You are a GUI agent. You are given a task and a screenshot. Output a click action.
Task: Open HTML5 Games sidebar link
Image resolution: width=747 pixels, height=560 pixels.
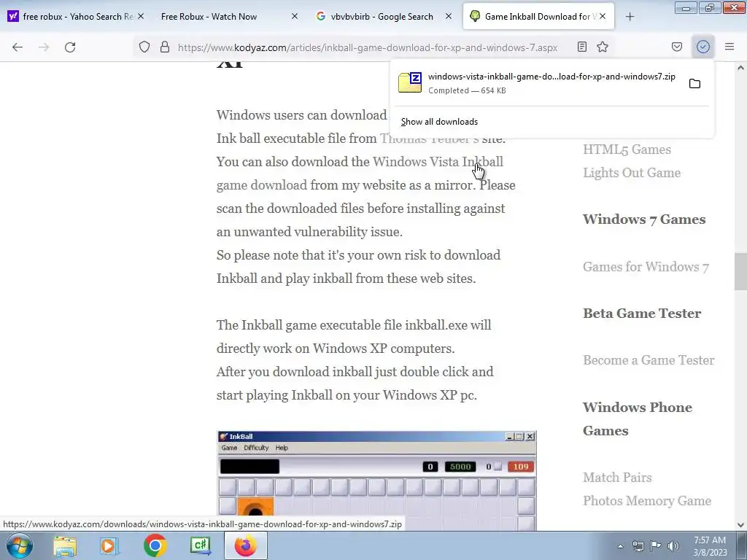point(627,149)
